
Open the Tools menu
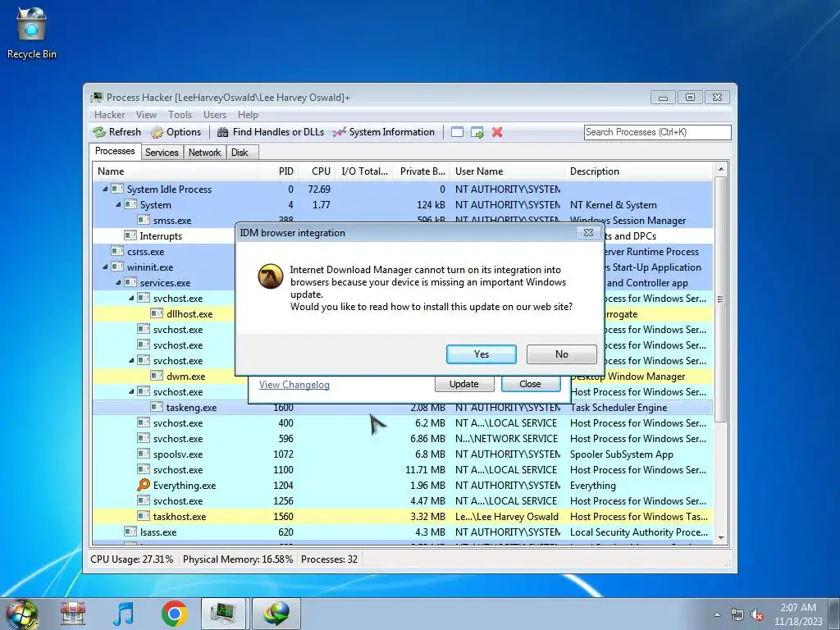point(180,115)
